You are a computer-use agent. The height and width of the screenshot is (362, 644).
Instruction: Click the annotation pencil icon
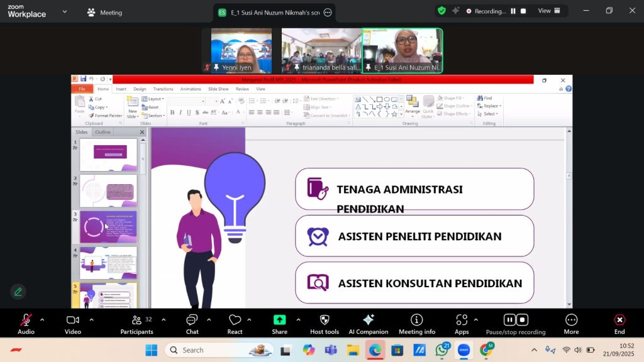(18, 292)
